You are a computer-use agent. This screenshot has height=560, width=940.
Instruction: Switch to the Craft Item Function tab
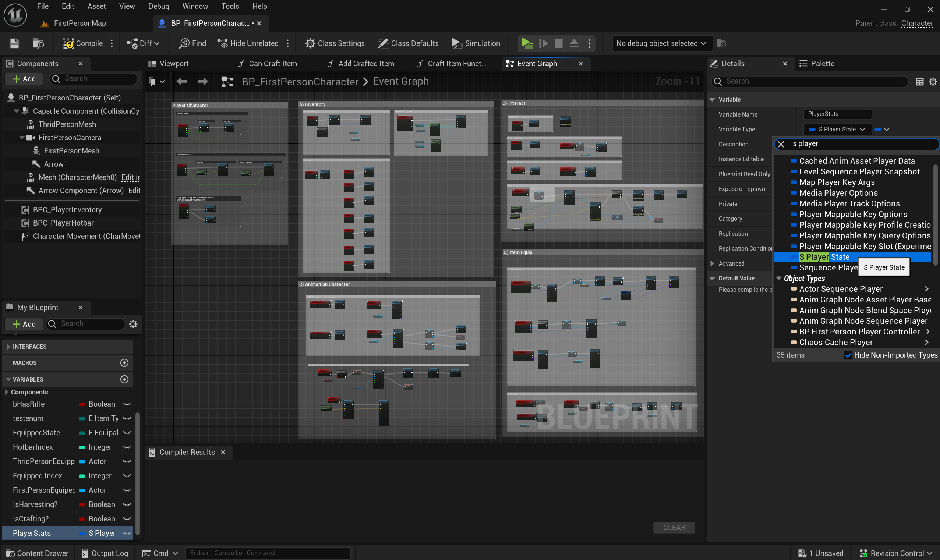pos(452,64)
